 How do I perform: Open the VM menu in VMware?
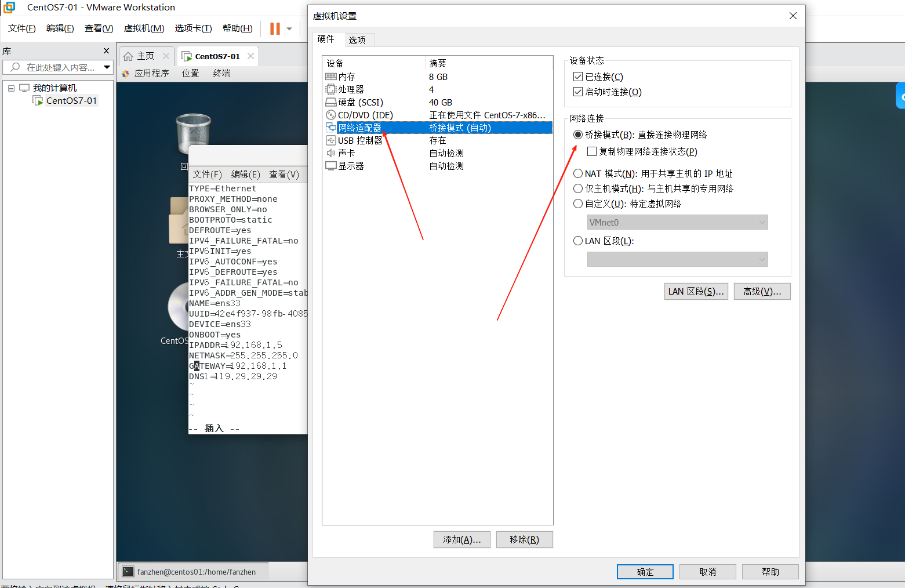click(144, 28)
